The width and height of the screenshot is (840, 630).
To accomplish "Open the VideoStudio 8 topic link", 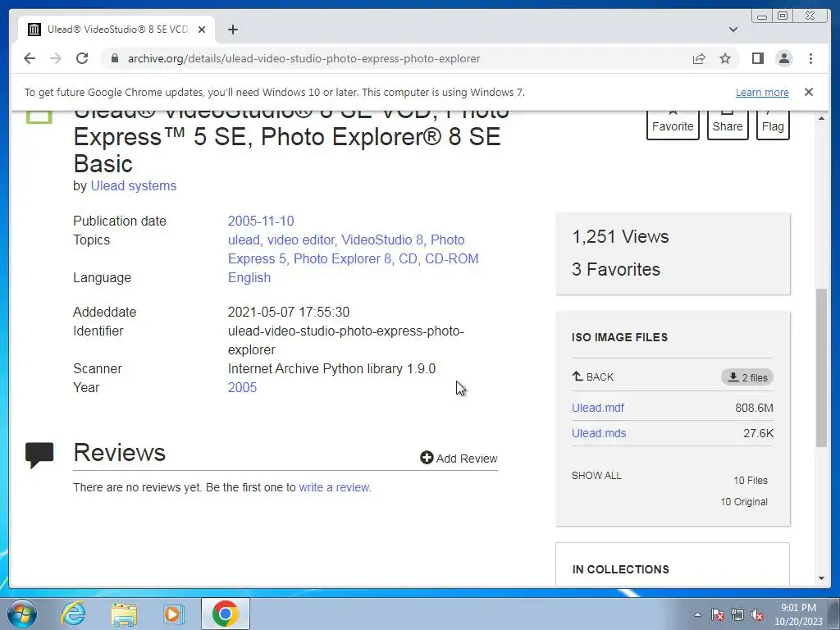I will pyautogui.click(x=382, y=240).
